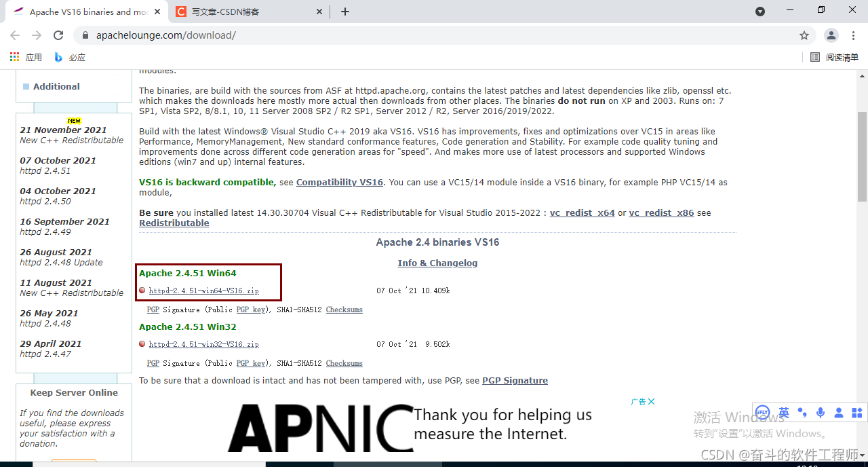Open 16 September 2021 httpd 2.4.49 entry

click(x=64, y=227)
